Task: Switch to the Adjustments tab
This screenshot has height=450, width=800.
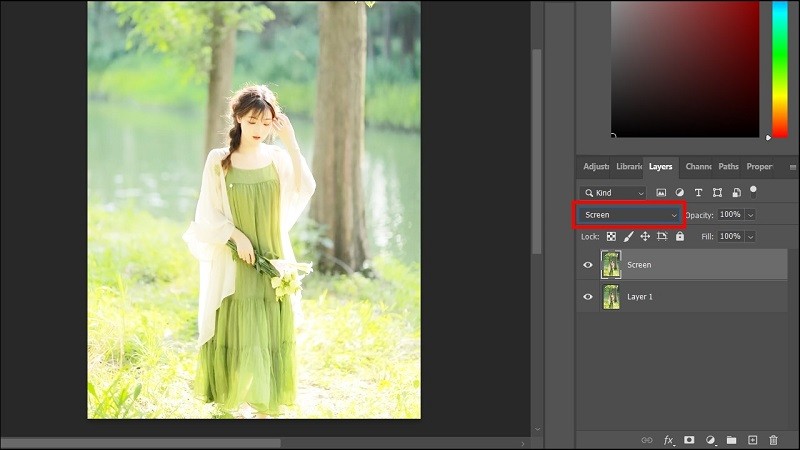Action: click(x=595, y=167)
